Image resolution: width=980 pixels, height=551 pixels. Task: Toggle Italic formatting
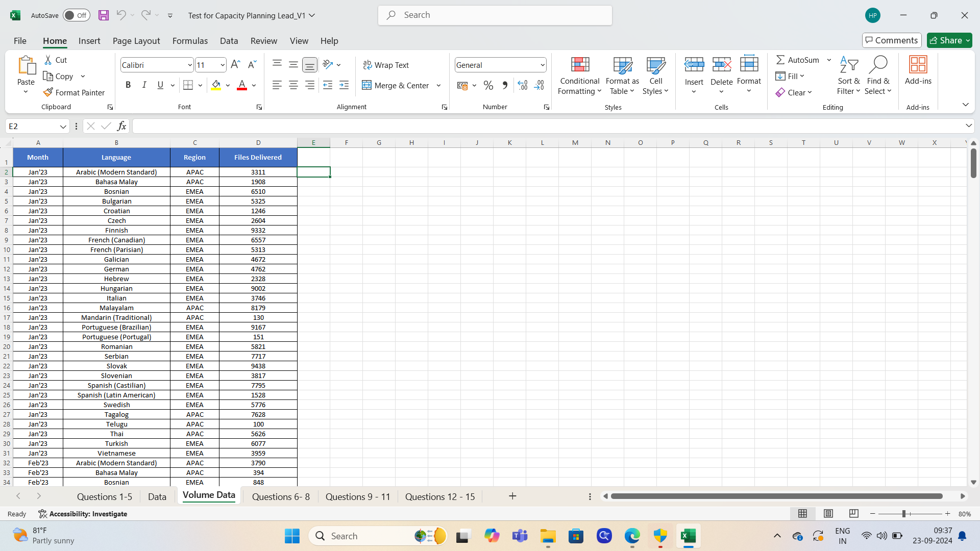(x=144, y=85)
